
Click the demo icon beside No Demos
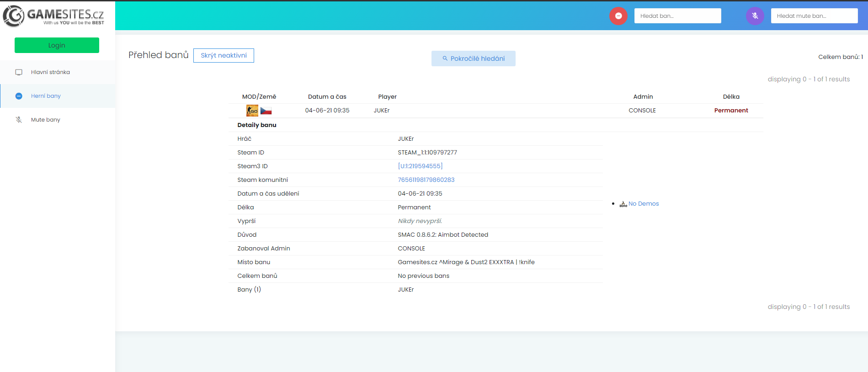(x=623, y=204)
